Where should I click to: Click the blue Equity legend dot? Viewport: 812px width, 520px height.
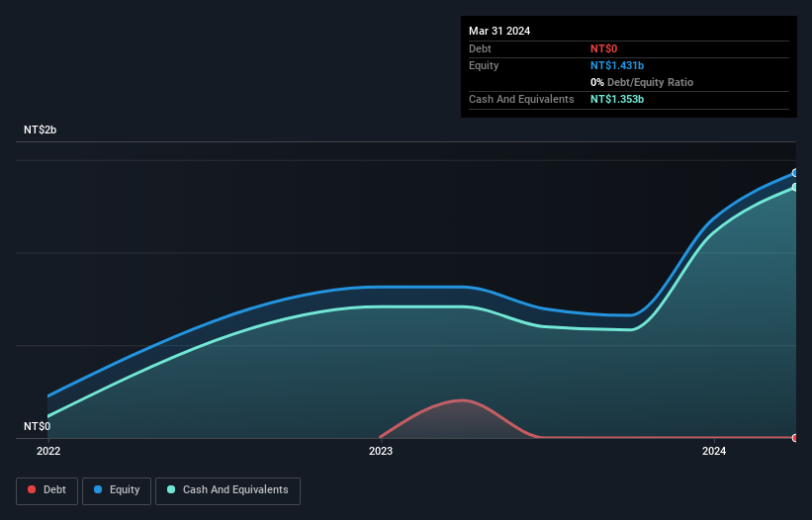tap(98, 489)
